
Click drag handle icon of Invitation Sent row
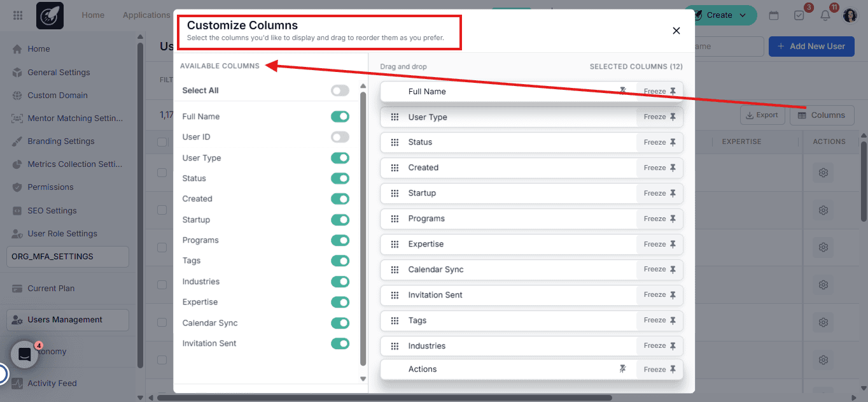click(395, 295)
